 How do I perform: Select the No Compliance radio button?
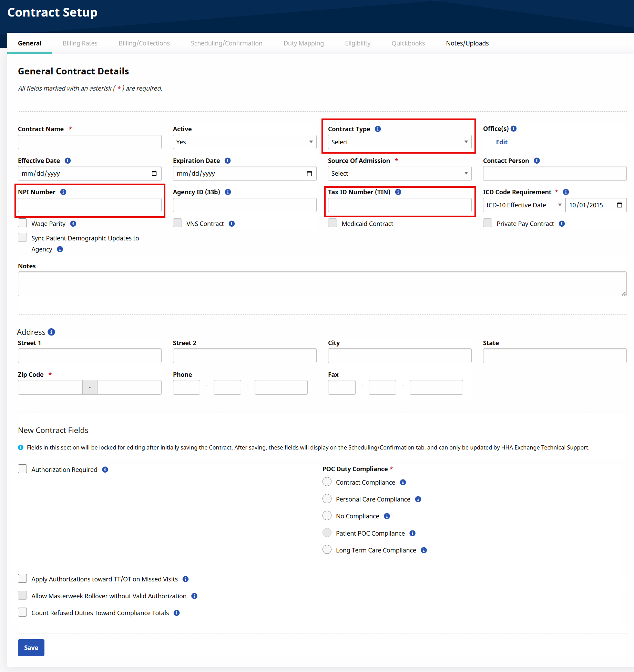coord(327,516)
